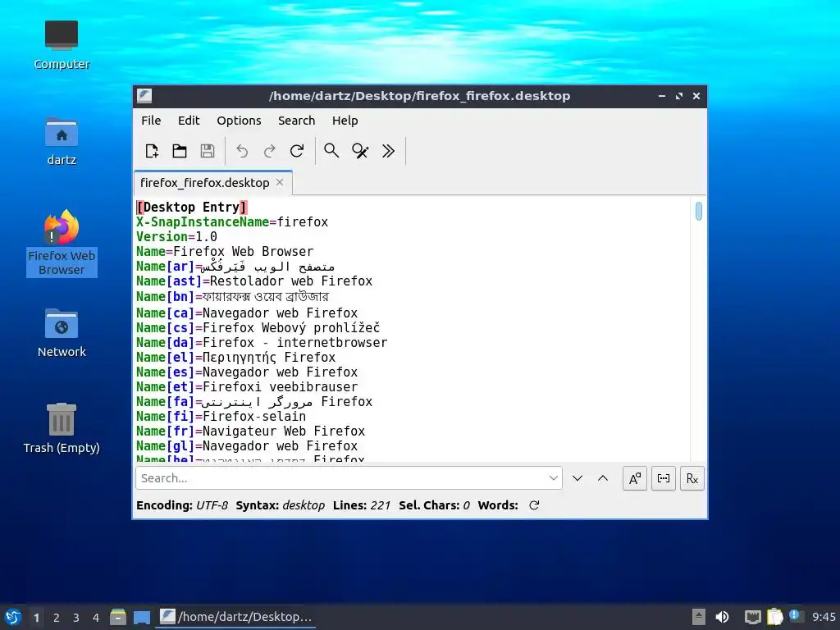Click the Name=Firefox Web Browser line
The image size is (840, 630).
[225, 251]
